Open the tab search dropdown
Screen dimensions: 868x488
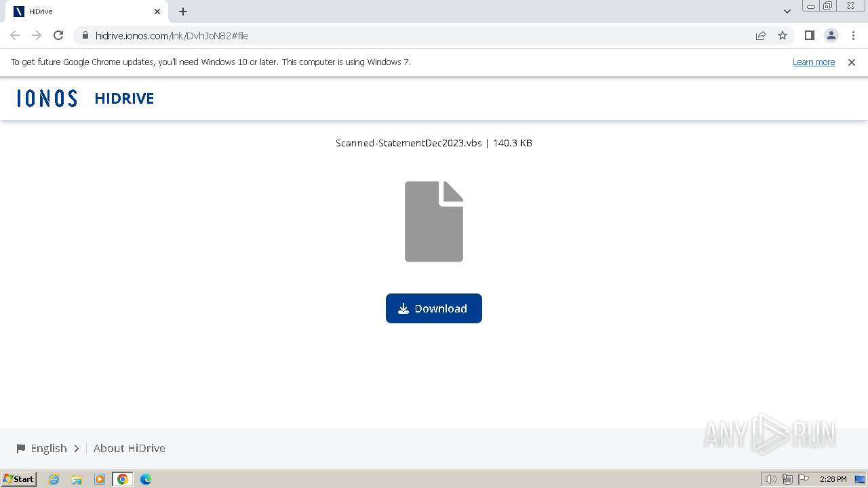(787, 12)
